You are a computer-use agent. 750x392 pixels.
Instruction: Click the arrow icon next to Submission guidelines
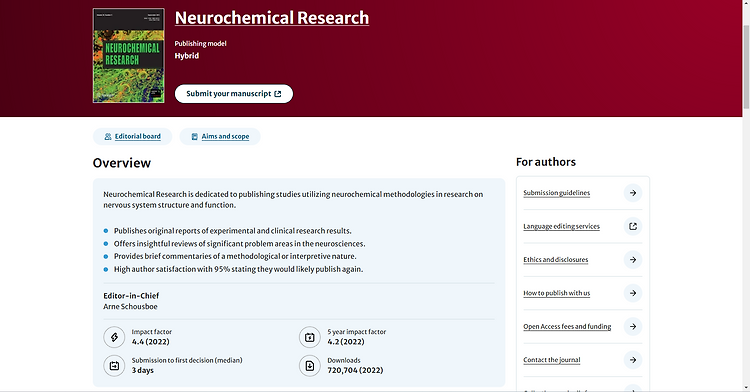(x=633, y=193)
